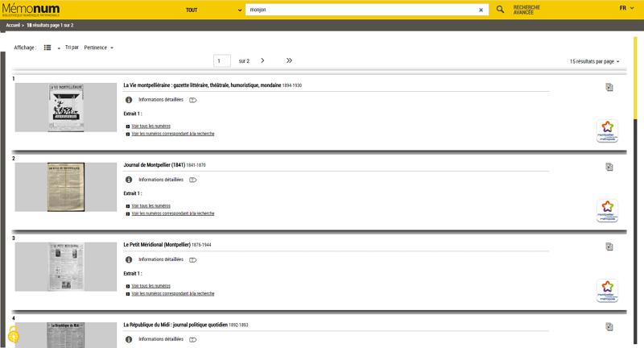Open Recherche avancée

(x=526, y=10)
